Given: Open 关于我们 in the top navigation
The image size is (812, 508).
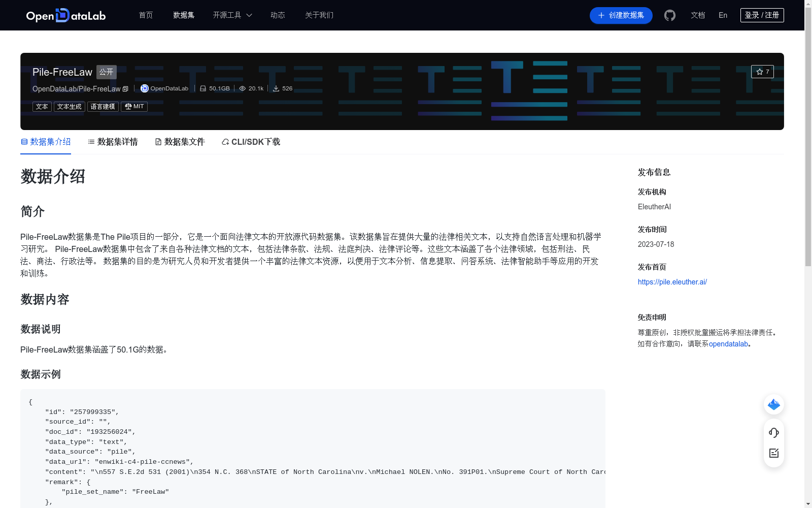Looking at the screenshot, I should 319,15.
